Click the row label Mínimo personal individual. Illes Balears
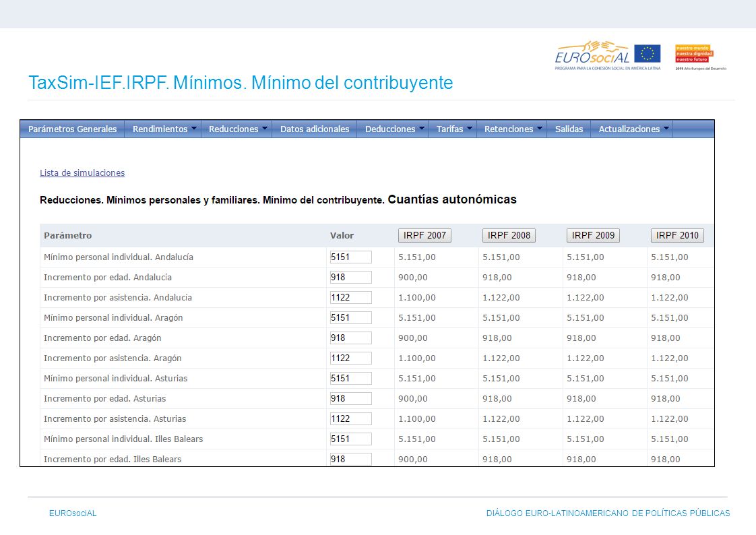756x535 pixels. point(123,439)
